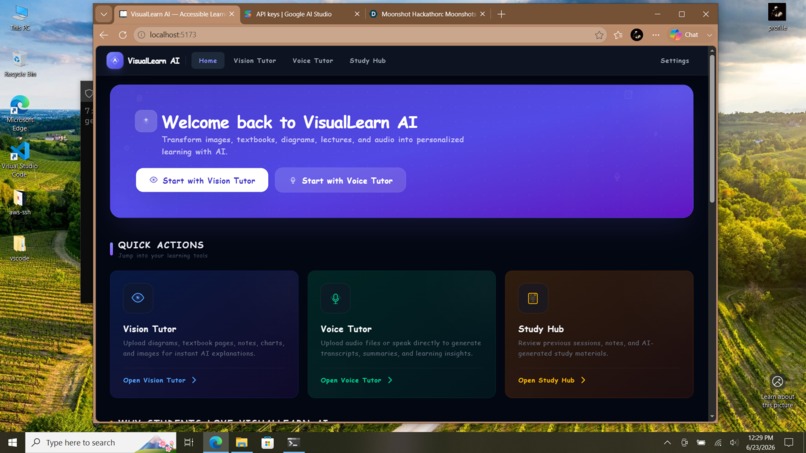Open the Home nav item
Viewport: 806px width, 453px height.
(208, 61)
